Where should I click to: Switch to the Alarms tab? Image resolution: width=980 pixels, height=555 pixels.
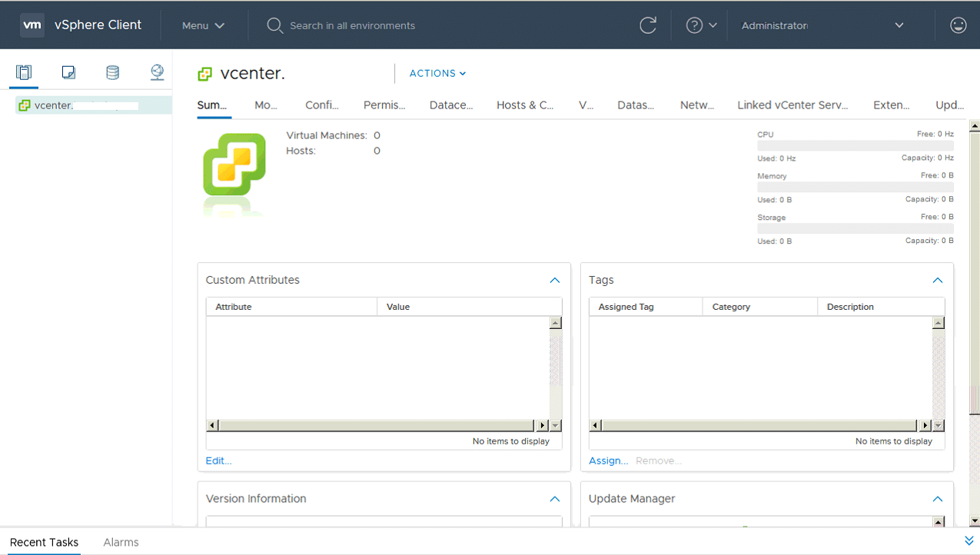coord(121,542)
